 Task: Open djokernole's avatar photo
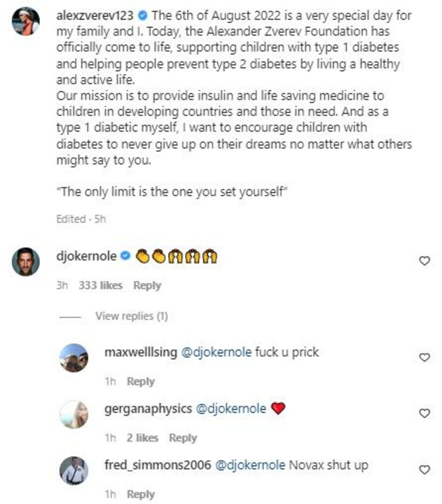[x=26, y=261]
